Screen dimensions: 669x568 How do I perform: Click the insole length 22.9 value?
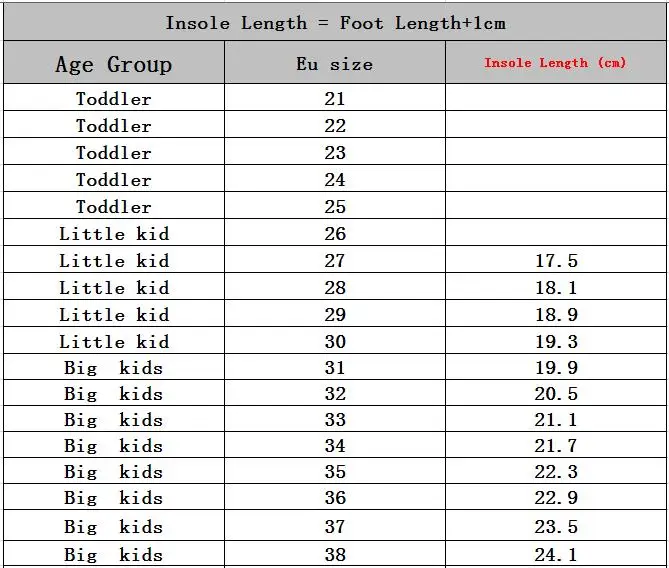[556, 498]
